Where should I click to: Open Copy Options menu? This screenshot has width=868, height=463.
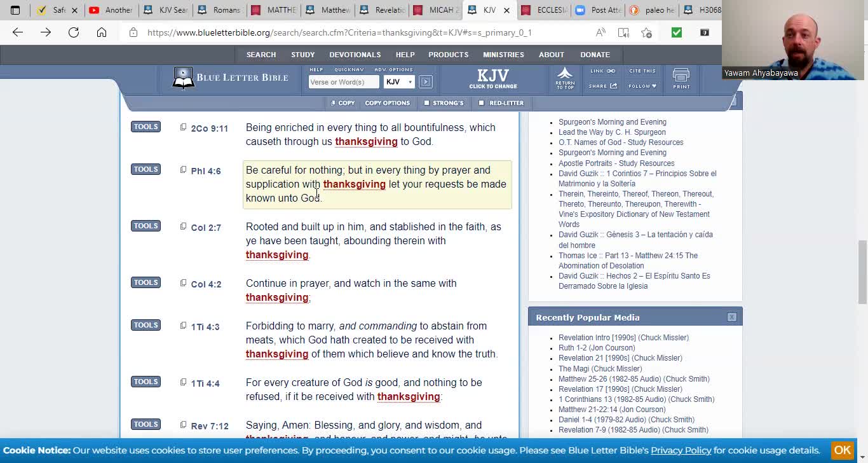[x=387, y=103]
